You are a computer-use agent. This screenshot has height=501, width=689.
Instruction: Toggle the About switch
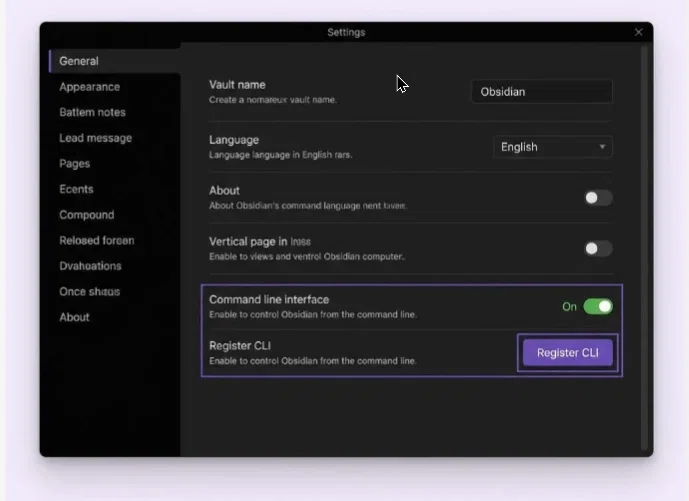598,198
